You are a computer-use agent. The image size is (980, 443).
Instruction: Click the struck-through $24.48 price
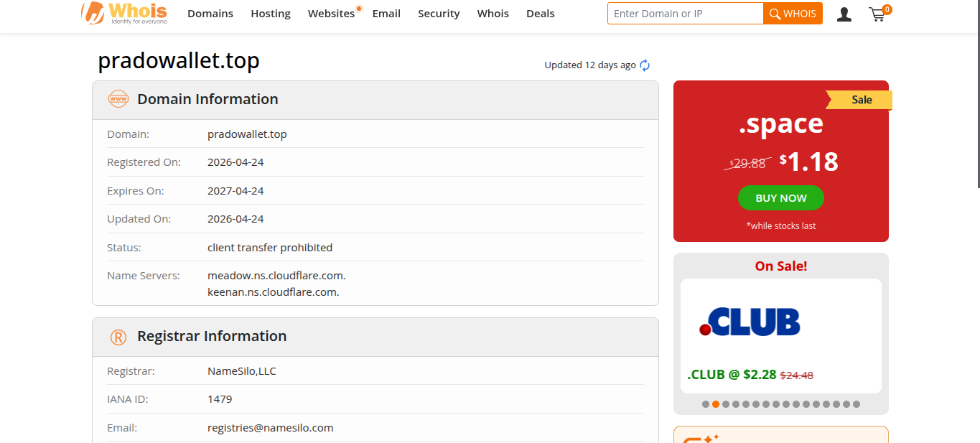coord(796,376)
